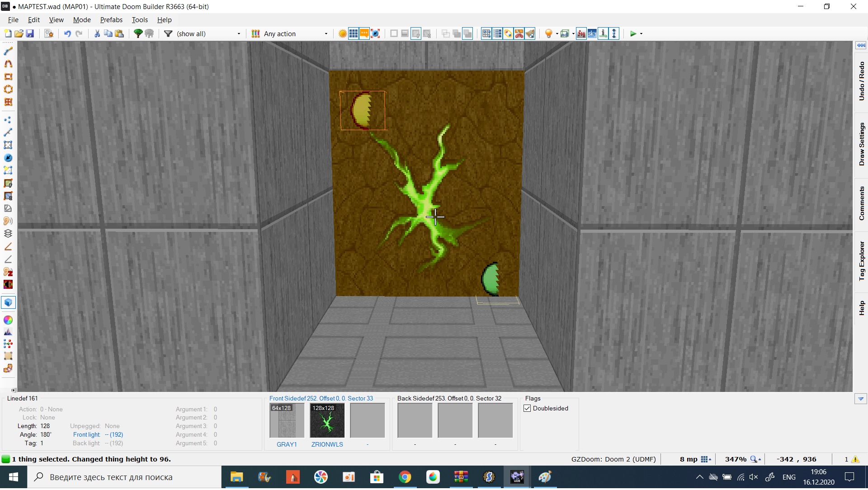Open the Tools menu

(140, 20)
